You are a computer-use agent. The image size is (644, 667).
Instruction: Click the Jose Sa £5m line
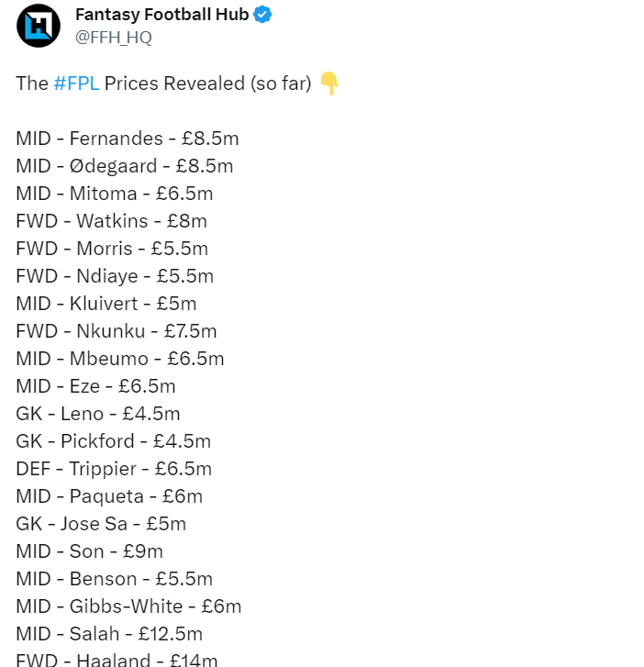(101, 524)
